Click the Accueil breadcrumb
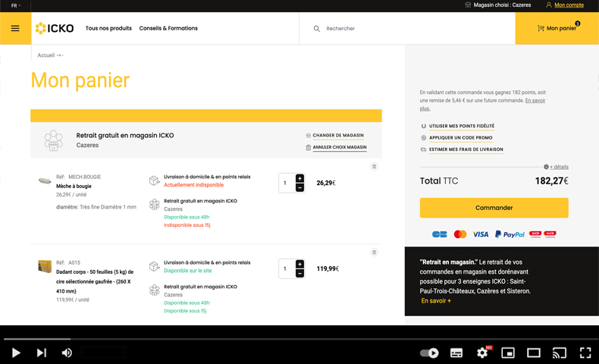 click(45, 55)
